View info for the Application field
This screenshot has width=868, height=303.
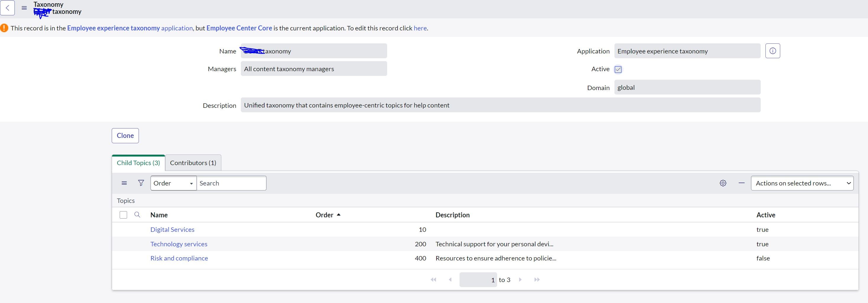[x=773, y=50]
